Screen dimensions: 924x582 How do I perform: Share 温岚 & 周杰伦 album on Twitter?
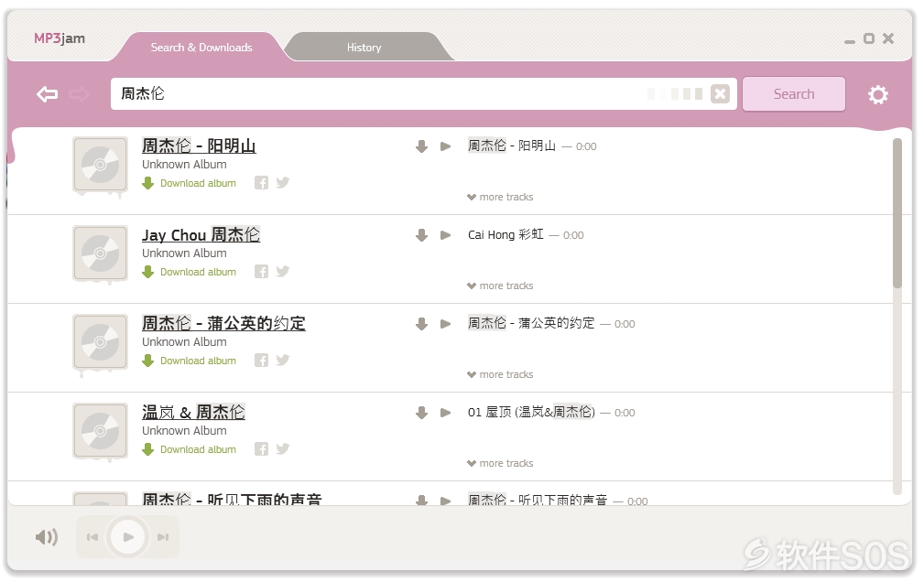pyautogui.click(x=283, y=449)
